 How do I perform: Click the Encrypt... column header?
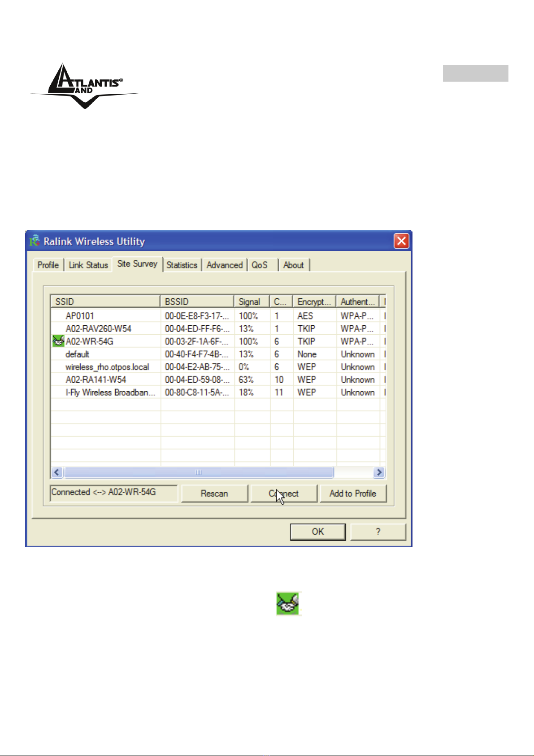click(x=314, y=302)
